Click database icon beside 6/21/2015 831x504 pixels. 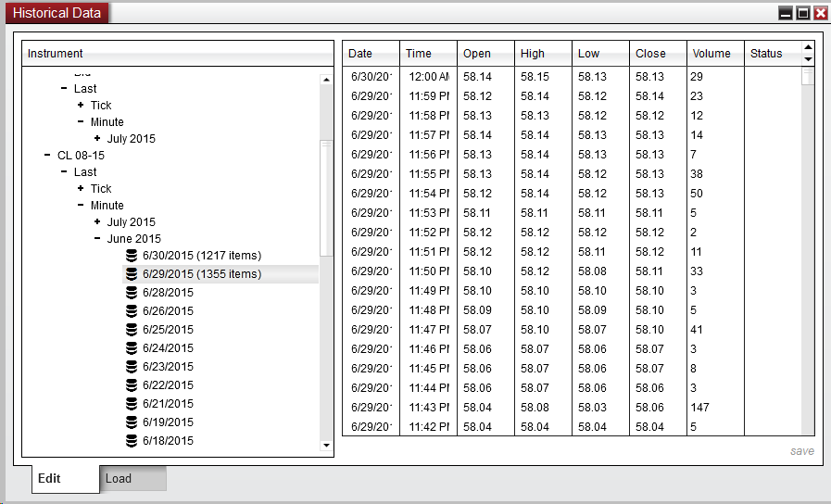click(132, 404)
